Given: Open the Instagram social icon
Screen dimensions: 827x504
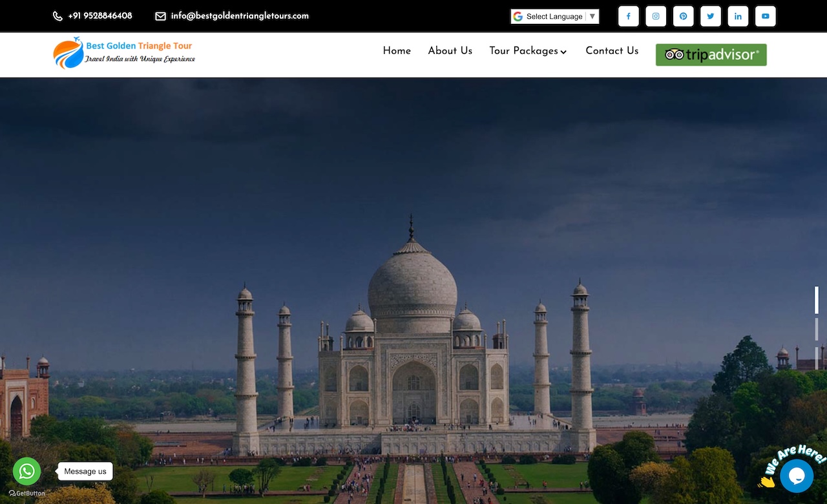Looking at the screenshot, I should coord(656,16).
